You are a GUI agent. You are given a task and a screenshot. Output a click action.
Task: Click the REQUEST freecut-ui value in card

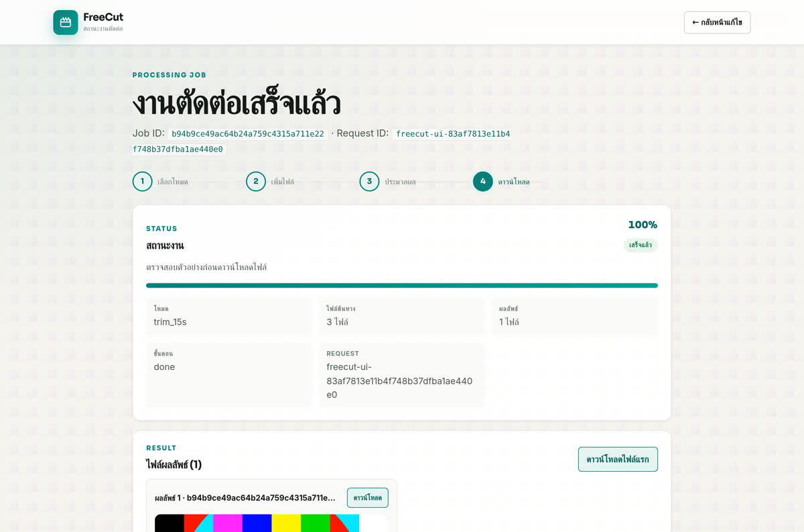click(x=399, y=381)
